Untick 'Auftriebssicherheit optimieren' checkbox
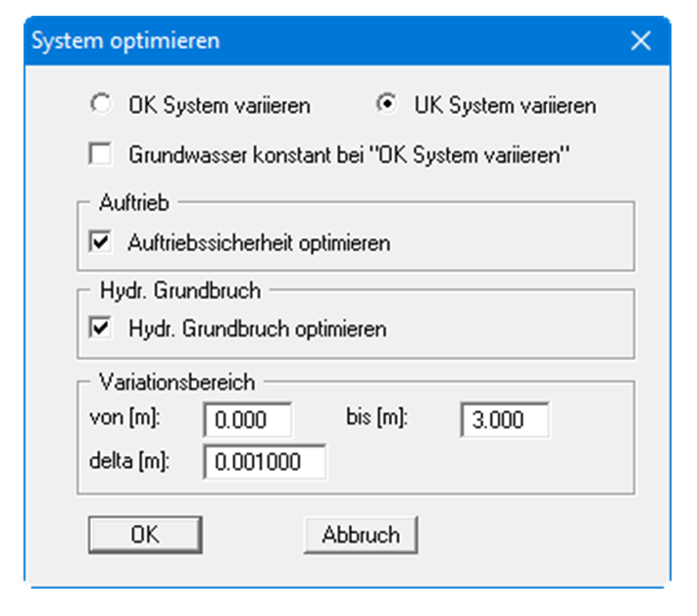This screenshot has width=697, height=616. [x=99, y=242]
